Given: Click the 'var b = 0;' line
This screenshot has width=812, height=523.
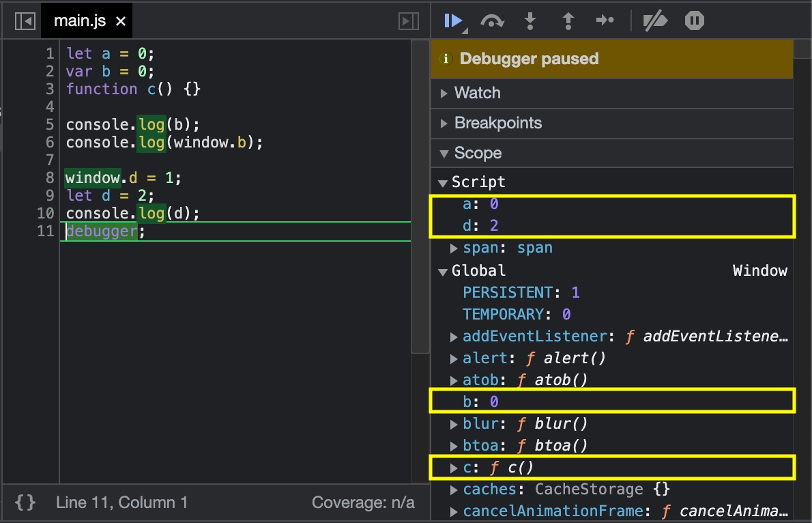Looking at the screenshot, I should click(x=110, y=72).
